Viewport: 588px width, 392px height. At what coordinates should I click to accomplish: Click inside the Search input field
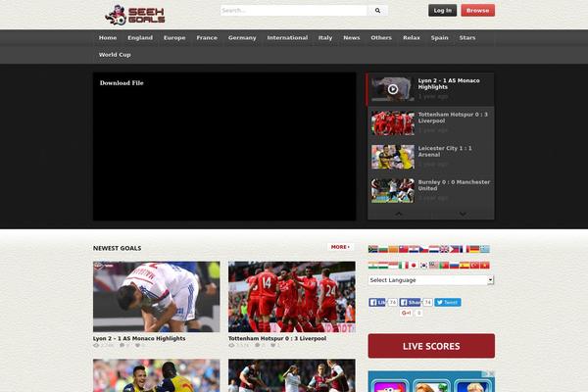click(294, 11)
